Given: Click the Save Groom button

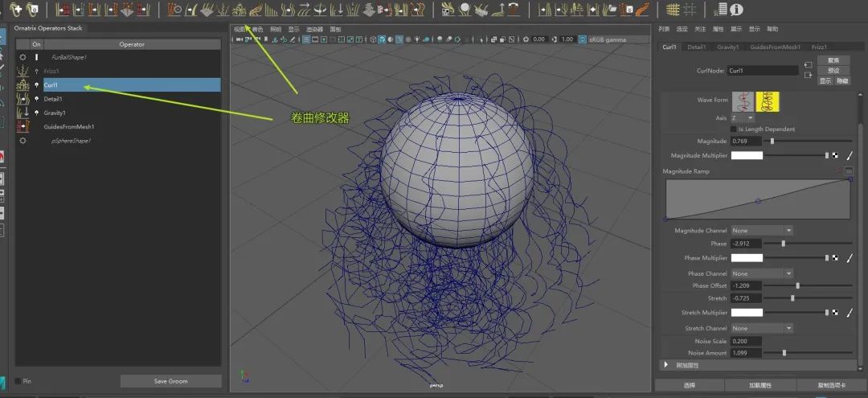Looking at the screenshot, I should coord(170,381).
